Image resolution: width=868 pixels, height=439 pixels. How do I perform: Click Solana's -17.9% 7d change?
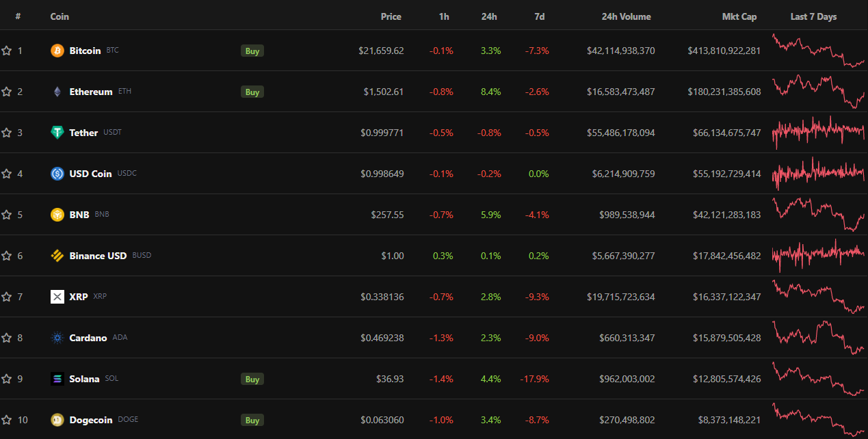[535, 379]
